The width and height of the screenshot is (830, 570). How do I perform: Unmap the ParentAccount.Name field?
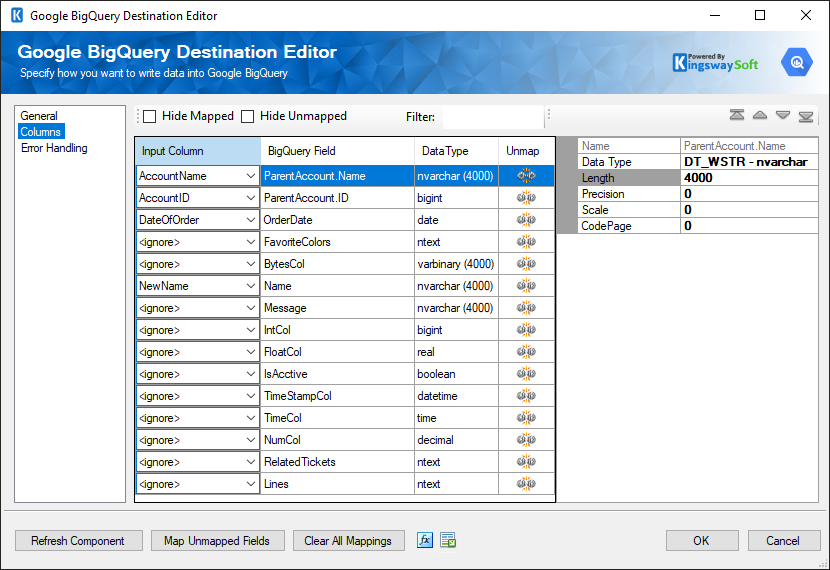pos(526,176)
